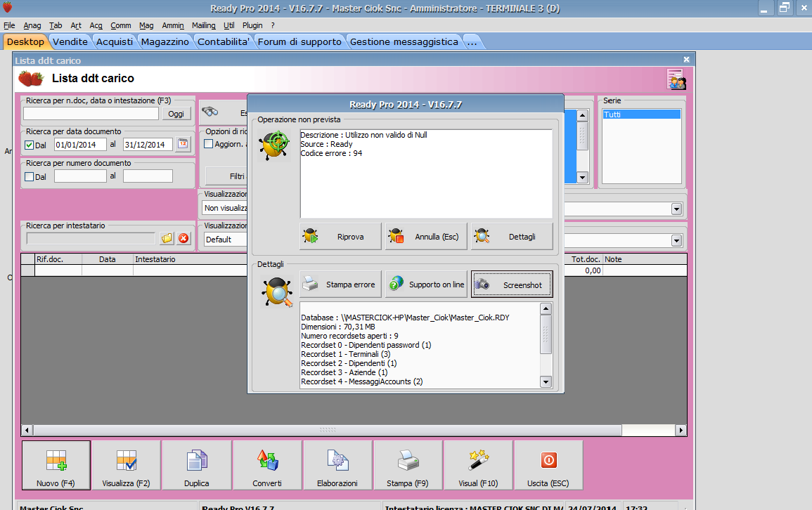Open the intestatario folder lookup icon

[x=167, y=238]
